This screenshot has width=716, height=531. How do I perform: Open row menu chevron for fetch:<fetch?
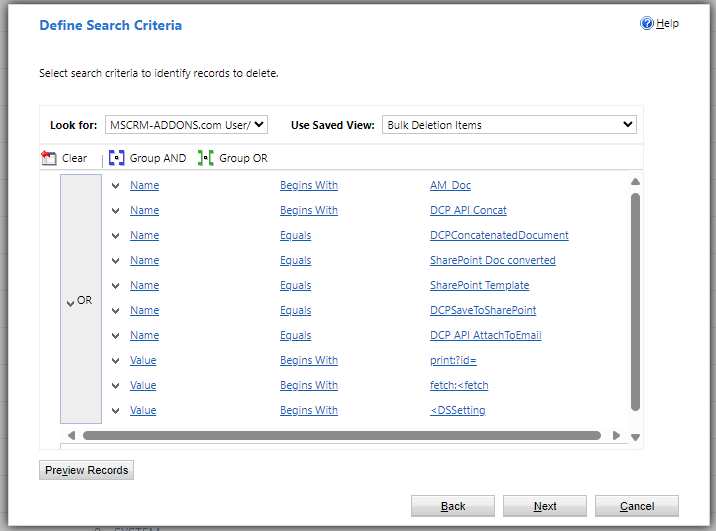tap(116, 386)
